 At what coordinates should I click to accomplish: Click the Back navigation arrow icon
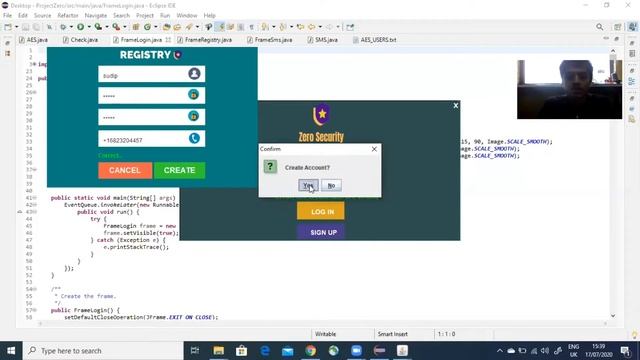pyautogui.click(x=311, y=27)
